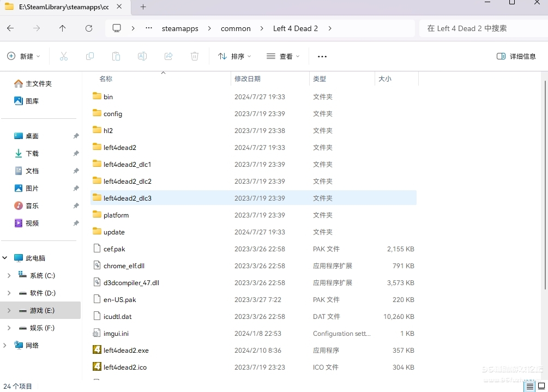Open the 排序 sort dropdown

234,56
